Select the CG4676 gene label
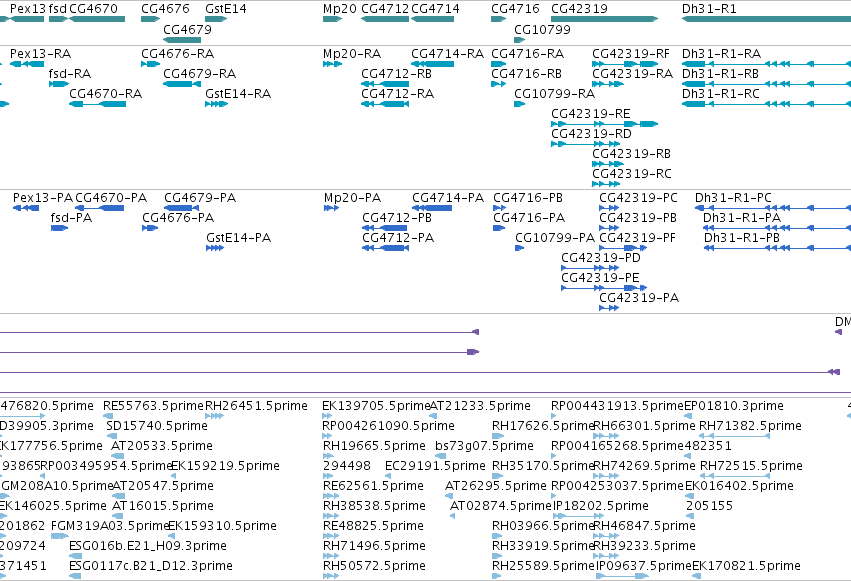The width and height of the screenshot is (851, 581). [x=166, y=9]
